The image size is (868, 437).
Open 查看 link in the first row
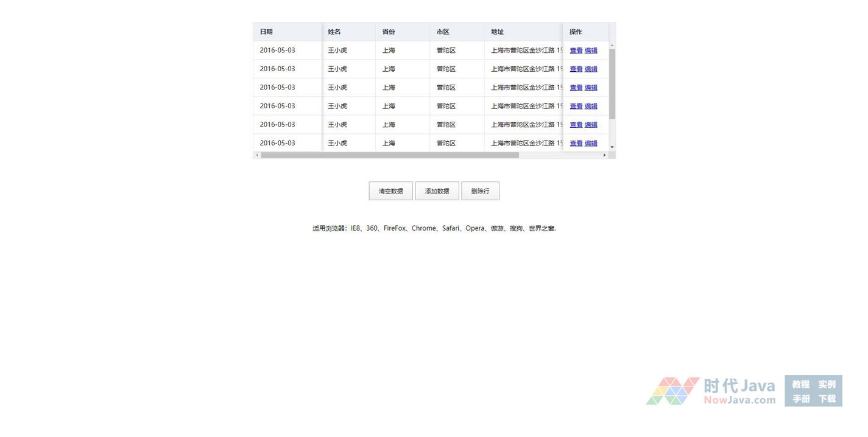click(576, 51)
